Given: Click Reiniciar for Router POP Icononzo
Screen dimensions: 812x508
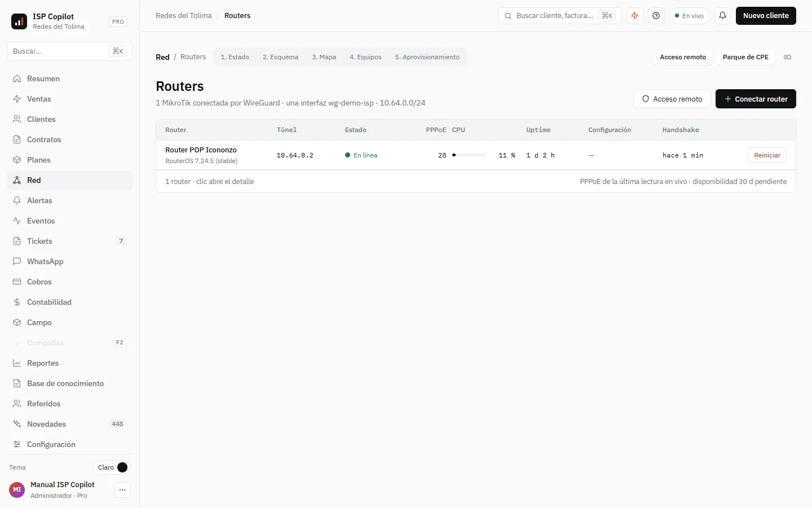Looking at the screenshot, I should pos(767,155).
